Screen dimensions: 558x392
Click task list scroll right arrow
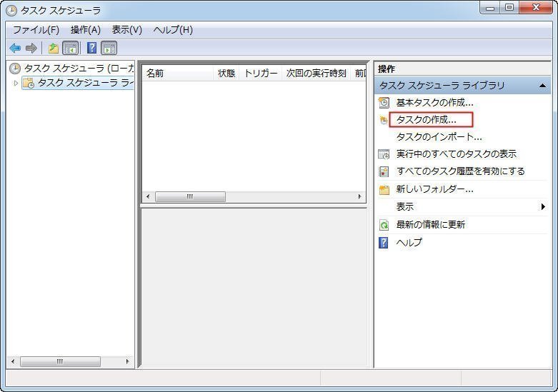(359, 196)
